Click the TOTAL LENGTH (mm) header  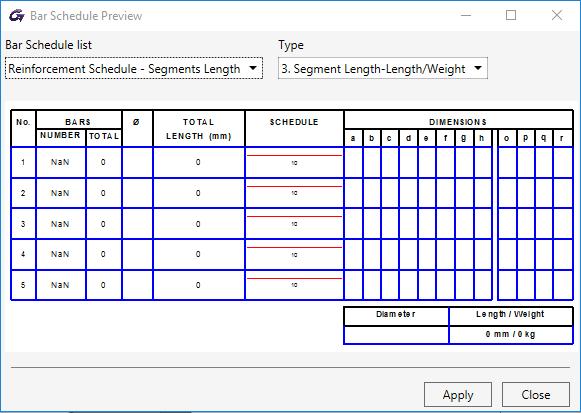click(x=199, y=129)
